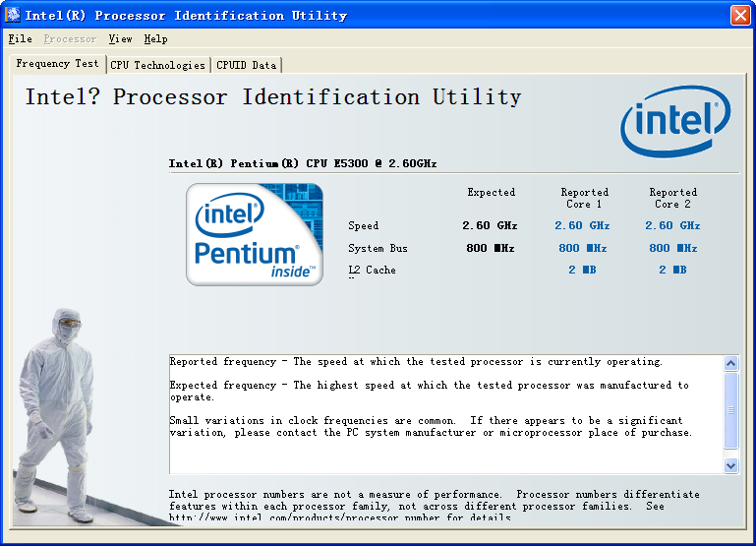756x546 pixels.
Task: Switch to the CPU Technologies tab
Action: [157, 65]
